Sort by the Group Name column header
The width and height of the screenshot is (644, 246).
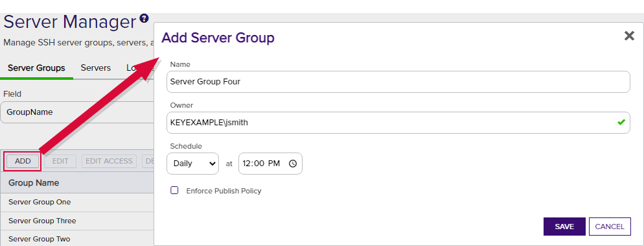coord(34,182)
